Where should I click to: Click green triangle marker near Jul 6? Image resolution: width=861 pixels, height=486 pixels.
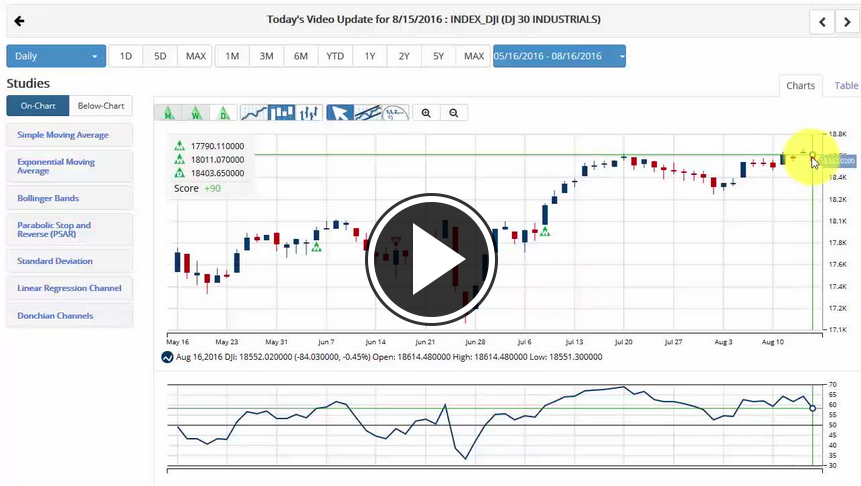click(545, 232)
